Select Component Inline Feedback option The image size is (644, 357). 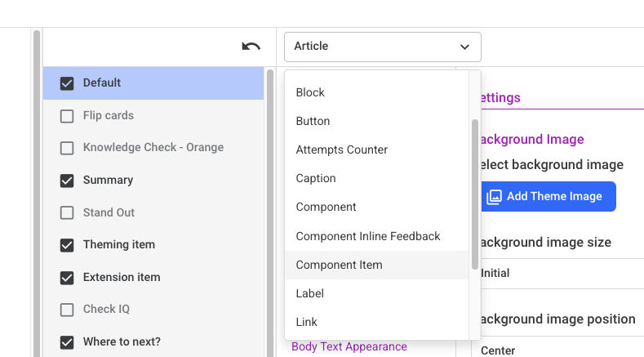point(376,236)
